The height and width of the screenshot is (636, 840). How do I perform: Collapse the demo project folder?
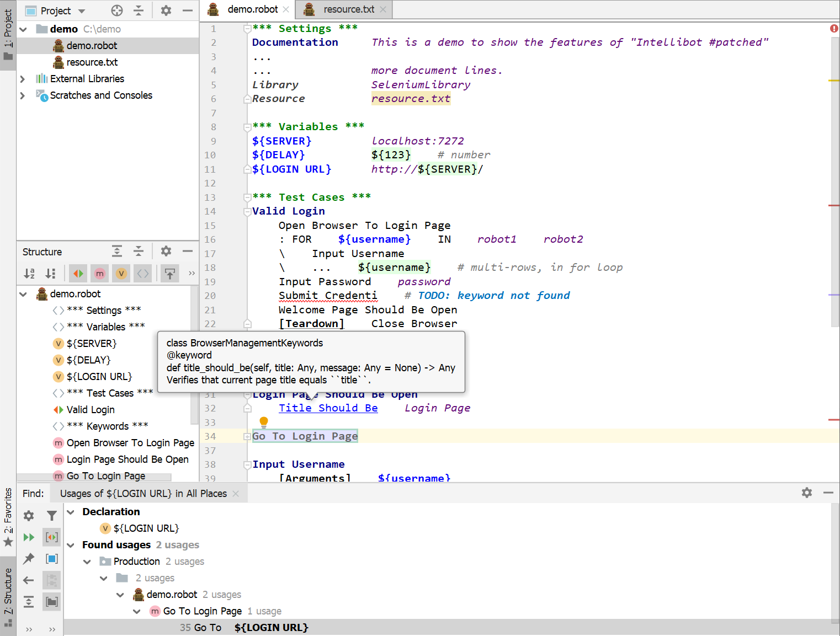(23, 29)
